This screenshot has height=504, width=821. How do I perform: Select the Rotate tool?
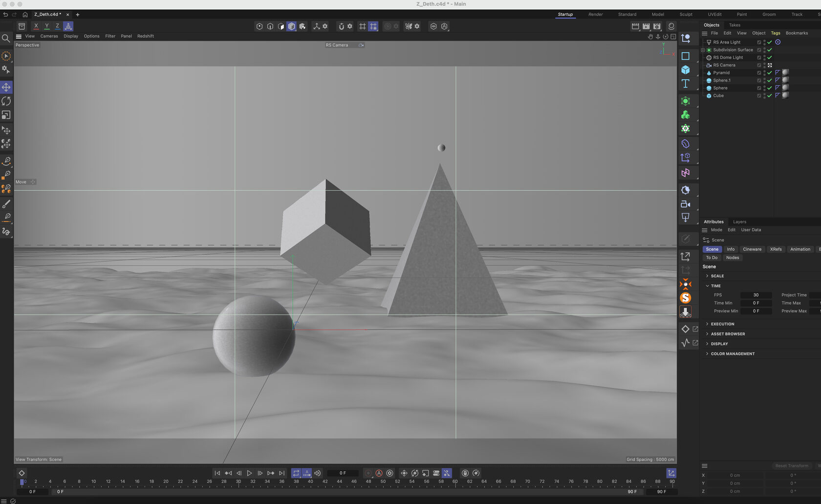(6, 101)
